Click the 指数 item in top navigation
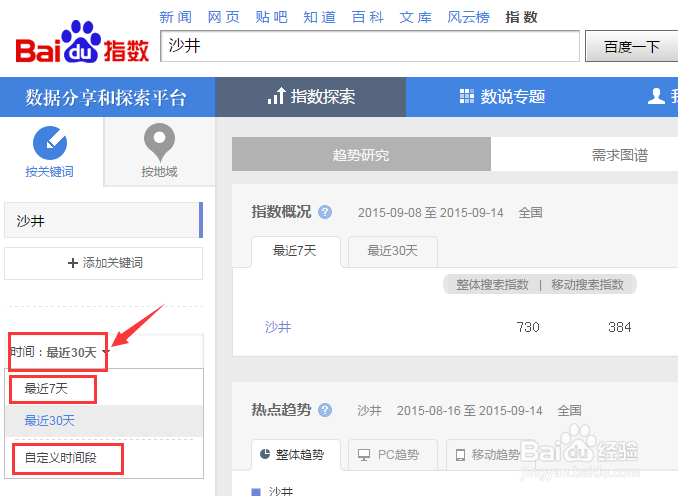 (521, 17)
